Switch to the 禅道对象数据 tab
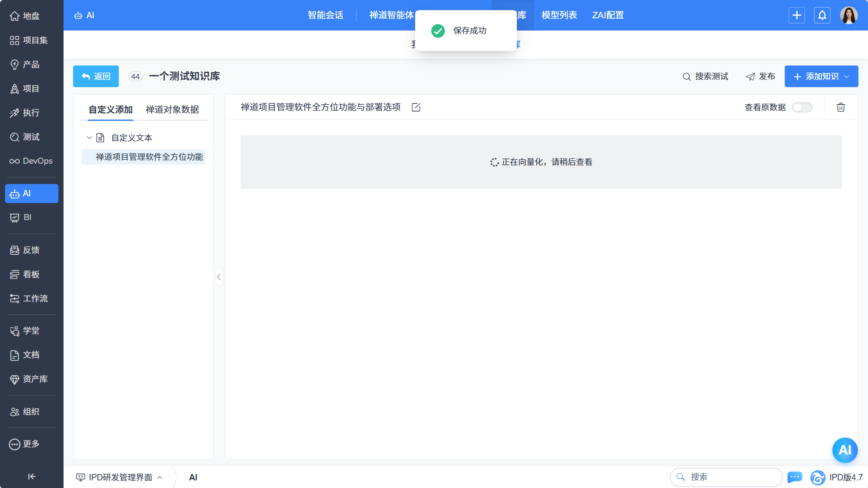The image size is (868, 488). point(172,110)
